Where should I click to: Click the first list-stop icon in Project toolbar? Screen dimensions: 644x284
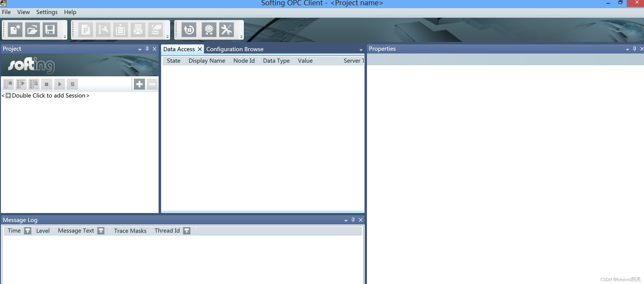(8, 84)
